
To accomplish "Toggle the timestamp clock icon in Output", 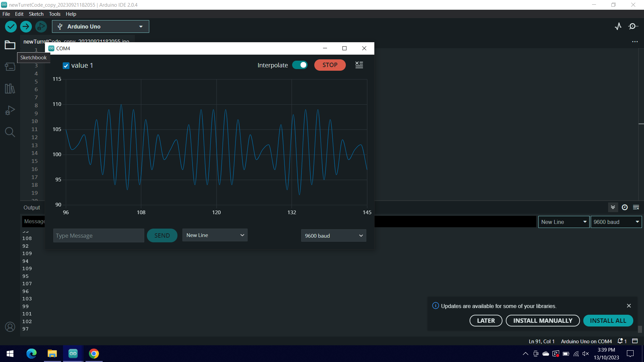I will click(x=625, y=207).
